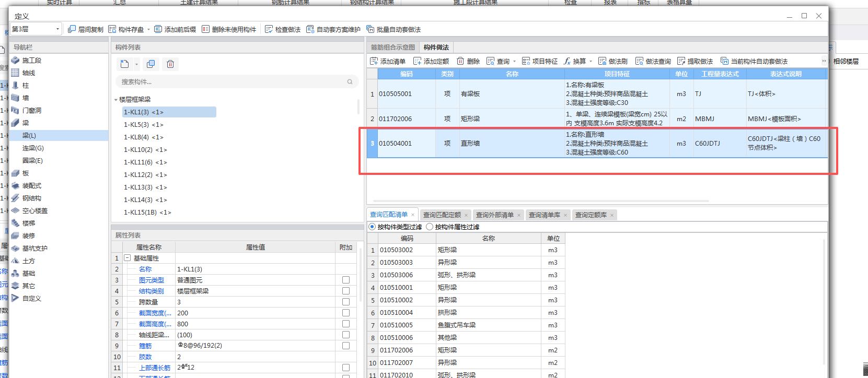Screen dimensions: 868x378
Task: Click 检查做法 icon
Action: pos(269,29)
